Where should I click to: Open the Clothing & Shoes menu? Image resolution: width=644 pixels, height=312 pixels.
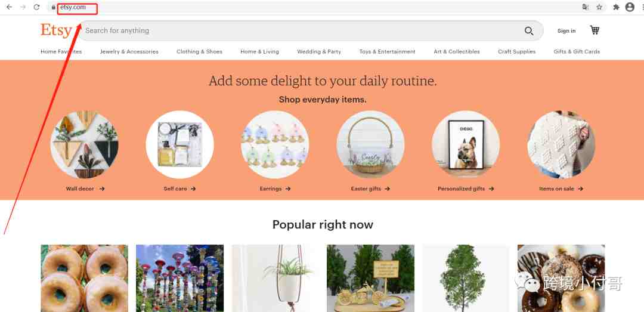(199, 52)
